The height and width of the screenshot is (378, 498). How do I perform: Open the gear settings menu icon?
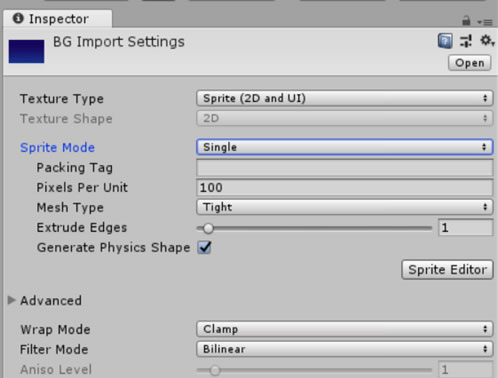tap(487, 41)
